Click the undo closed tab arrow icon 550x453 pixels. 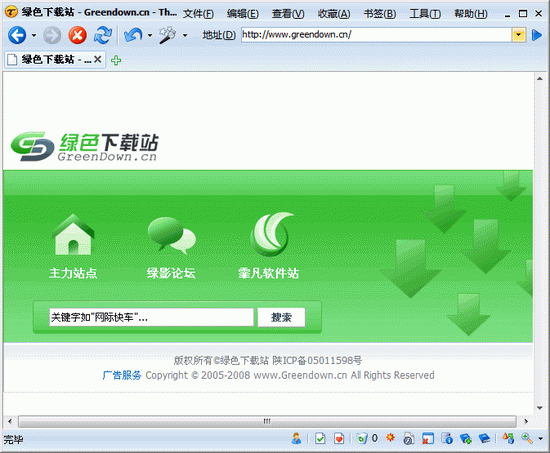click(x=133, y=35)
